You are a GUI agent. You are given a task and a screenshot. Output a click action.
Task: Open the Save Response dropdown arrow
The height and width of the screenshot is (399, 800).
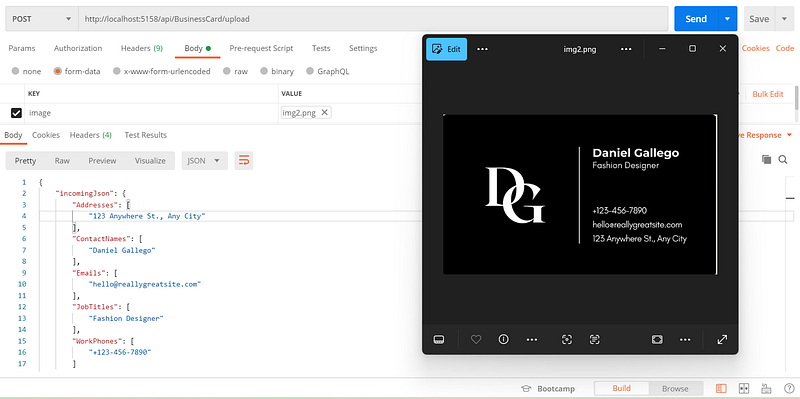click(790, 135)
